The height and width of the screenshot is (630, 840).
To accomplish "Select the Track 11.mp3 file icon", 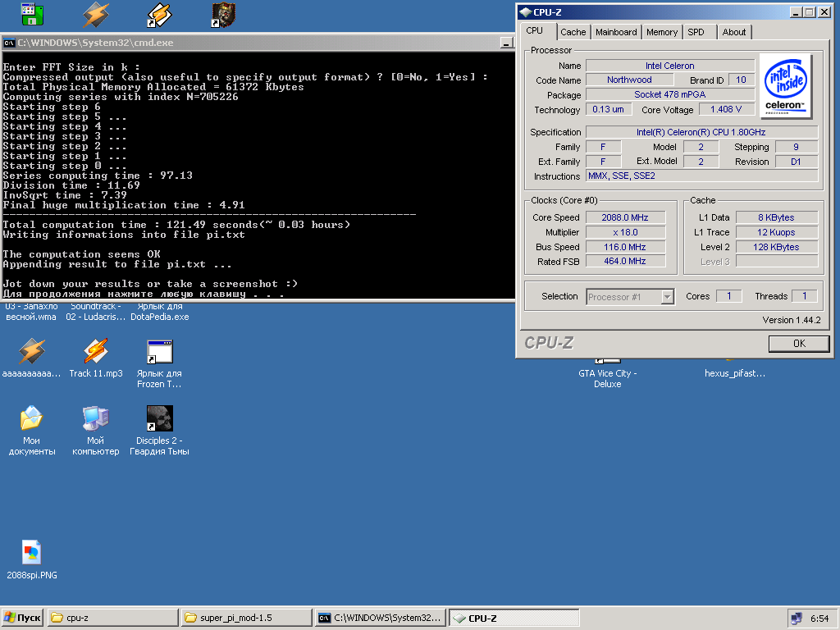I will coord(96,351).
